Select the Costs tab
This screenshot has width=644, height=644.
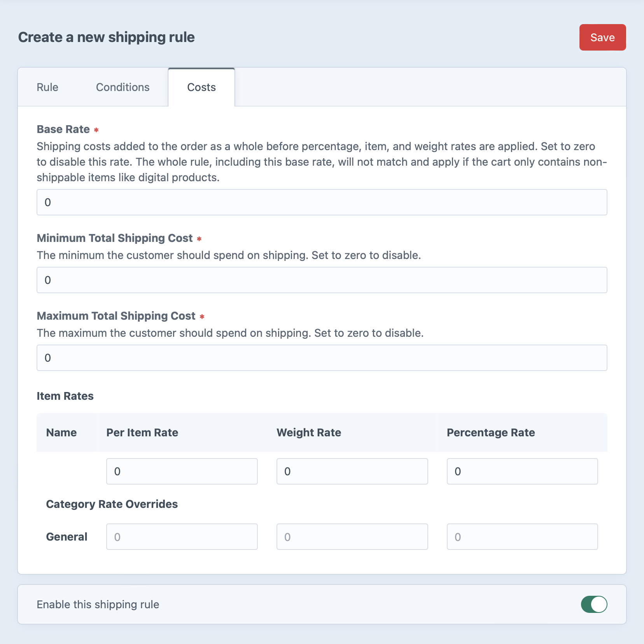(x=201, y=87)
